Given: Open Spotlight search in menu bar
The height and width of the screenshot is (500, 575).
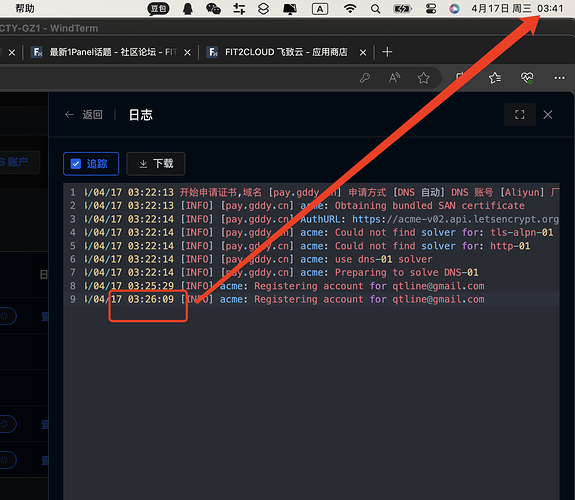Looking at the screenshot, I should point(375,8).
